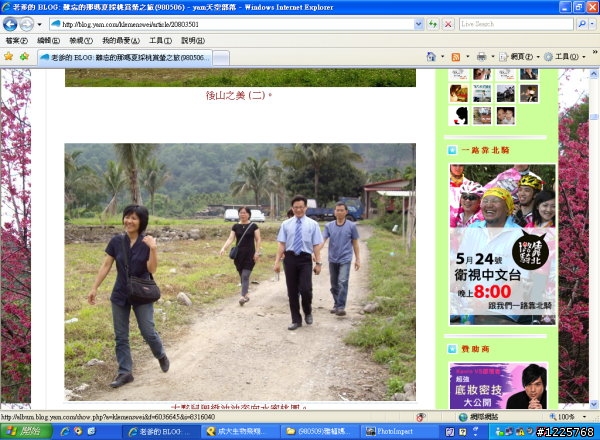Open Favorites Center star icon

[x=8, y=57]
